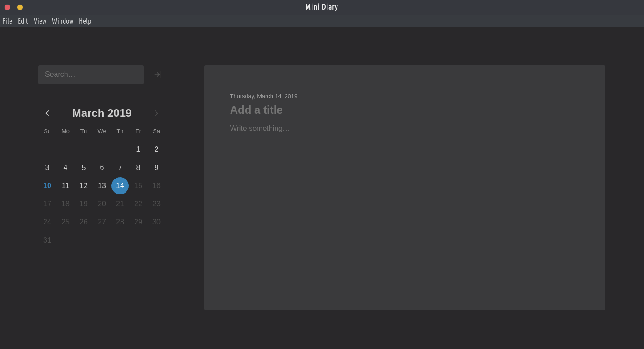Choose March 7 on the calendar
644x349 pixels.
120,168
